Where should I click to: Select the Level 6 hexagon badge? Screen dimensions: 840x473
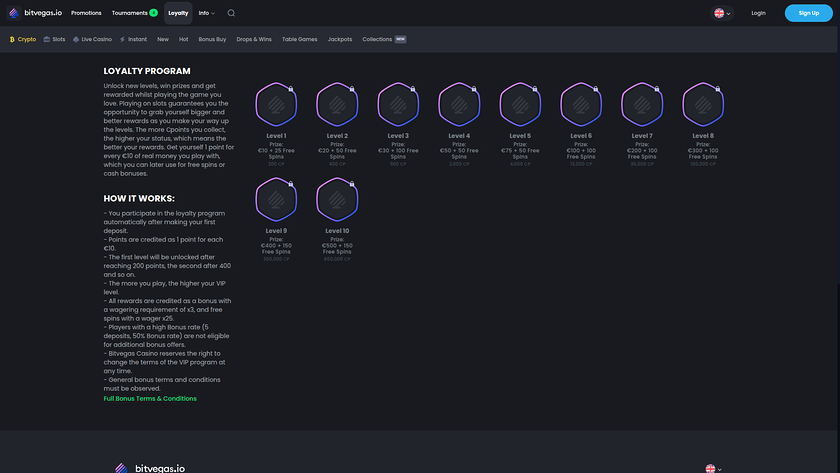tap(581, 104)
